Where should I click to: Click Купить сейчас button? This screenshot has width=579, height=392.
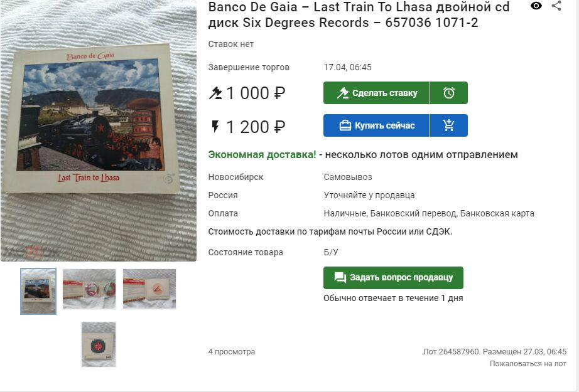pos(376,125)
